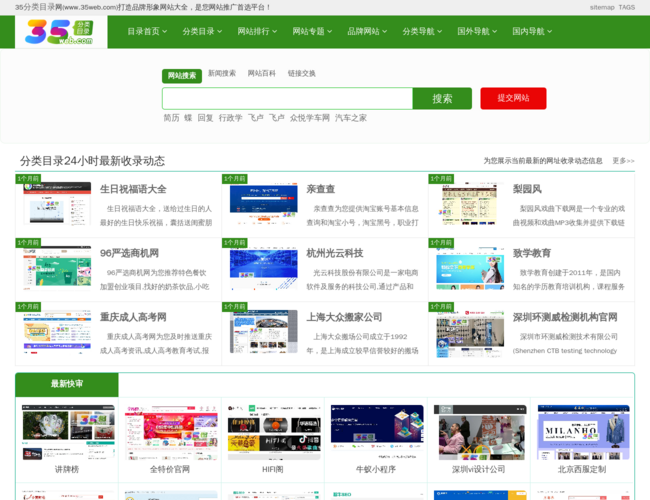Screen dimensions: 650x500
Task: Expand the 目录首页 dropdown menu
Action: coord(147,32)
